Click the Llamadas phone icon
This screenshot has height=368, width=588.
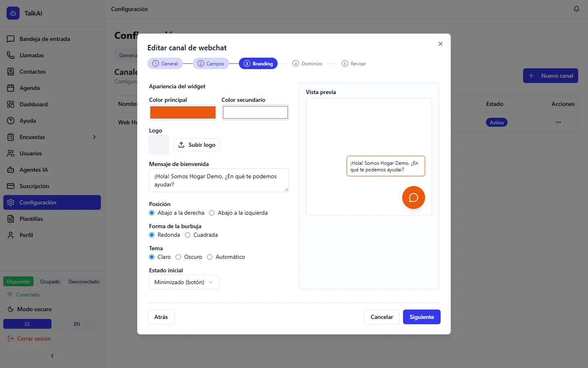click(11, 55)
